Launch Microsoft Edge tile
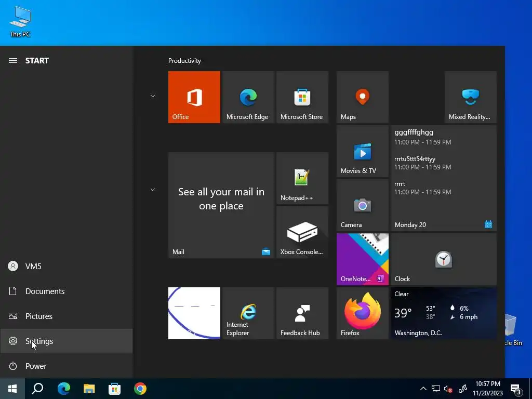This screenshot has width=532, height=399. click(248, 97)
